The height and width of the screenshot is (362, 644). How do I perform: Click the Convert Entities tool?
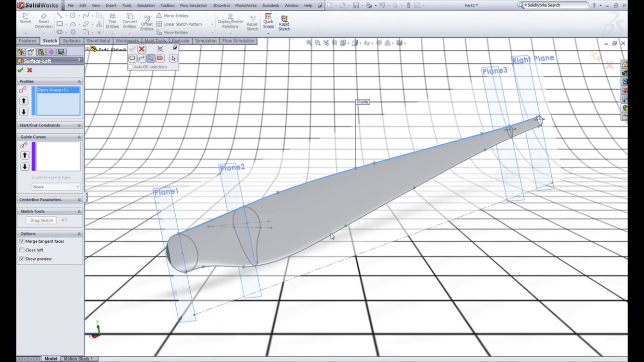click(129, 20)
